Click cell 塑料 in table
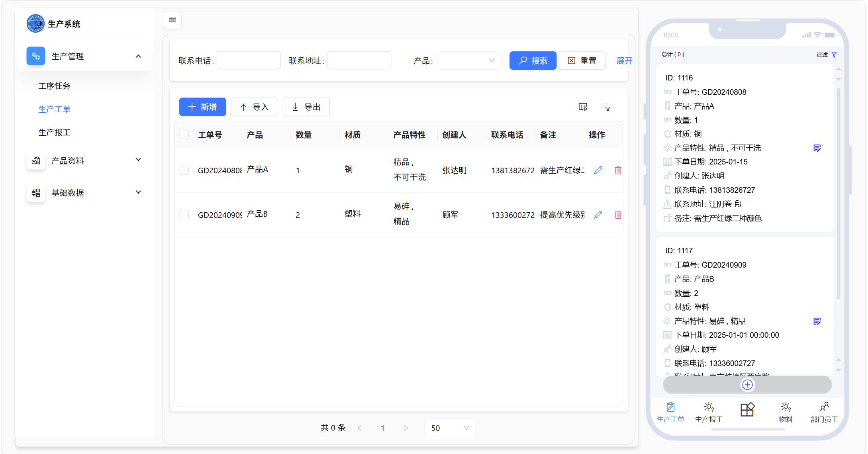Screen dimensions: 868x454 click(x=353, y=214)
